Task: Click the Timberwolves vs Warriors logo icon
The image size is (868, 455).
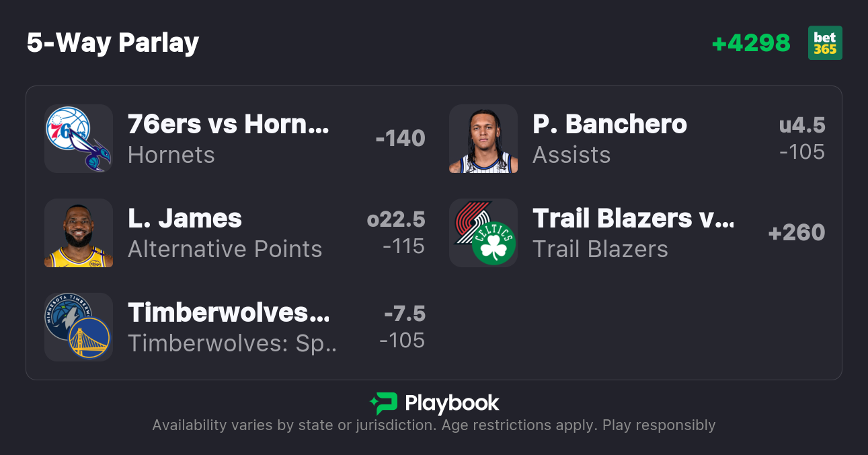Action: coord(79,327)
